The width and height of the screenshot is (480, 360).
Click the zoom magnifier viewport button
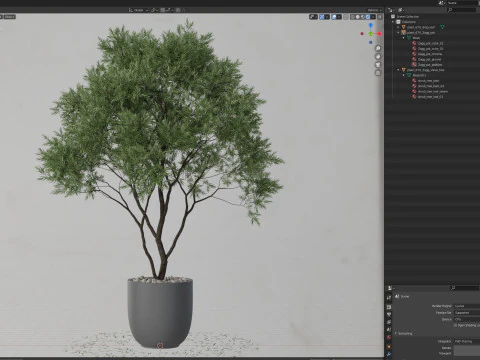click(x=378, y=48)
